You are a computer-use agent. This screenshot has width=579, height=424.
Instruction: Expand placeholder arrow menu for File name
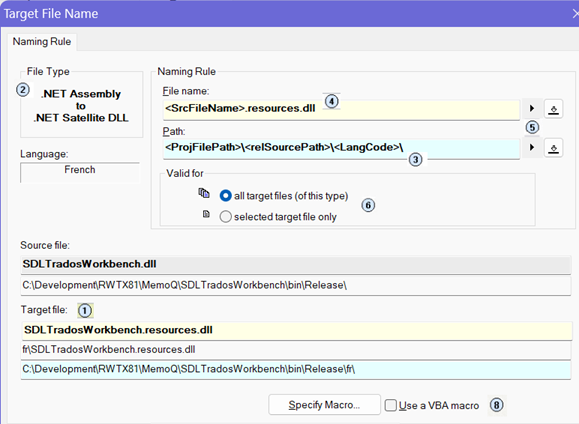(532, 108)
